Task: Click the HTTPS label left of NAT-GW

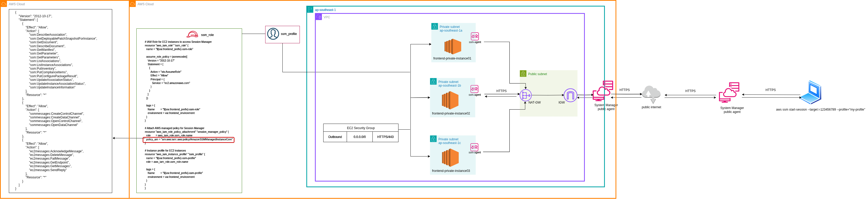Action: (x=501, y=91)
